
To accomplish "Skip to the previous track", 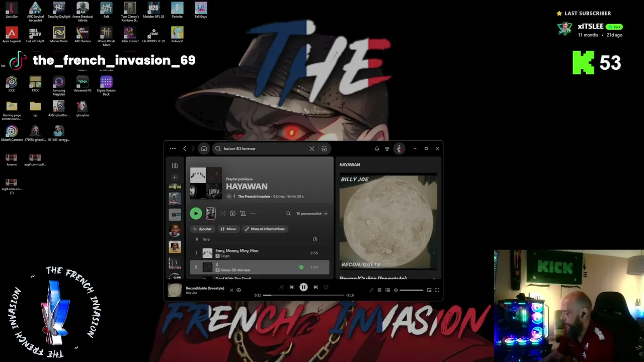I will [291, 287].
